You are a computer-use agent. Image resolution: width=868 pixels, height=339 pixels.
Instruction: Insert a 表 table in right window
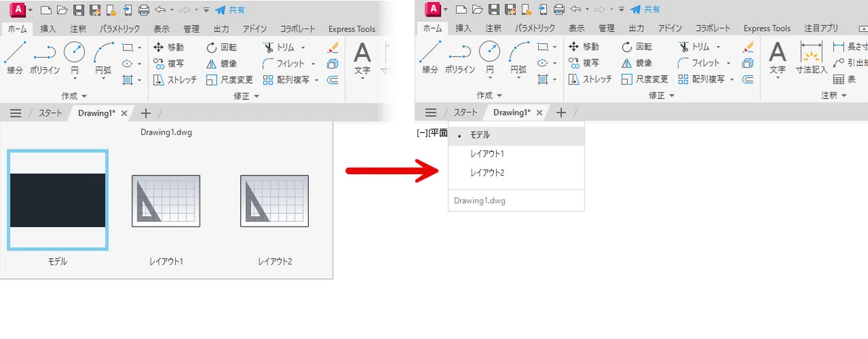pos(845,80)
